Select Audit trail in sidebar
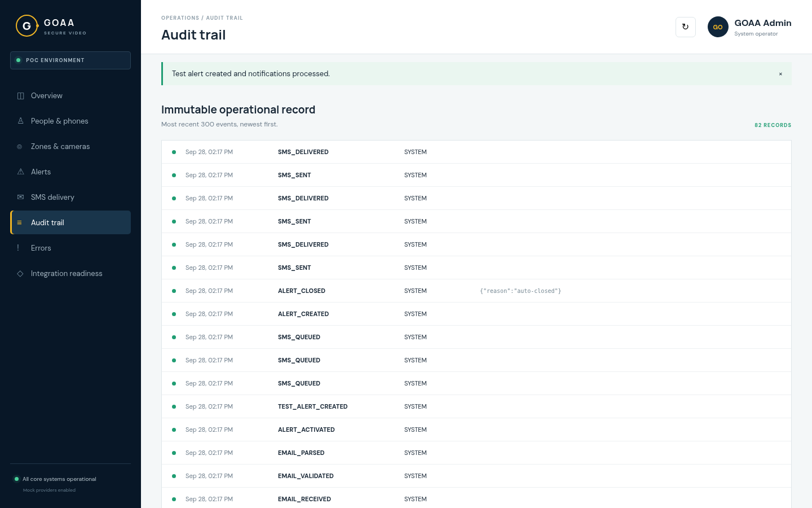812x508 pixels. (70, 222)
